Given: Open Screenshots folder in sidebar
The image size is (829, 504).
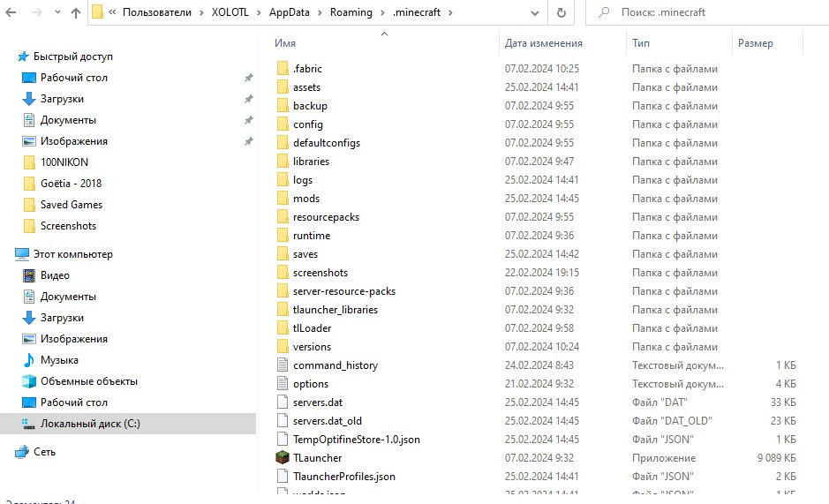Looking at the screenshot, I should coord(68,226).
